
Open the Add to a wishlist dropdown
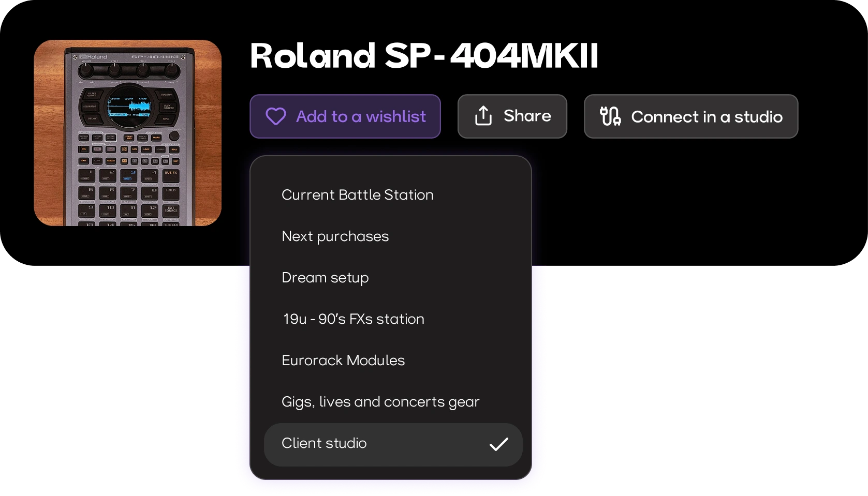pyautogui.click(x=345, y=116)
